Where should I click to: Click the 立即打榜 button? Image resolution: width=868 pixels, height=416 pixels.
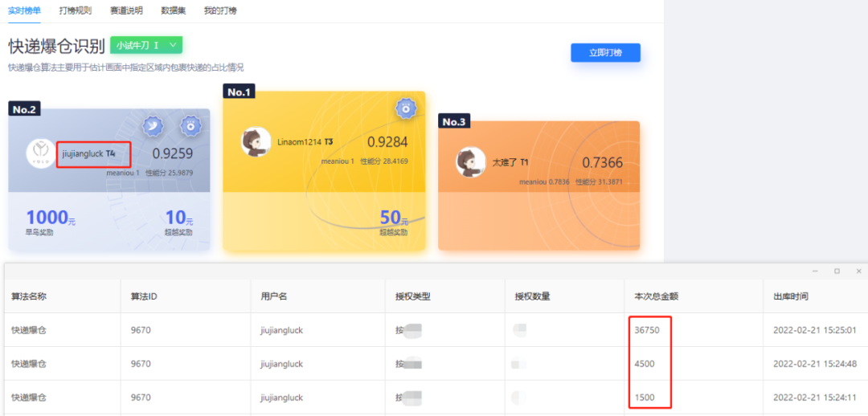pyautogui.click(x=606, y=52)
